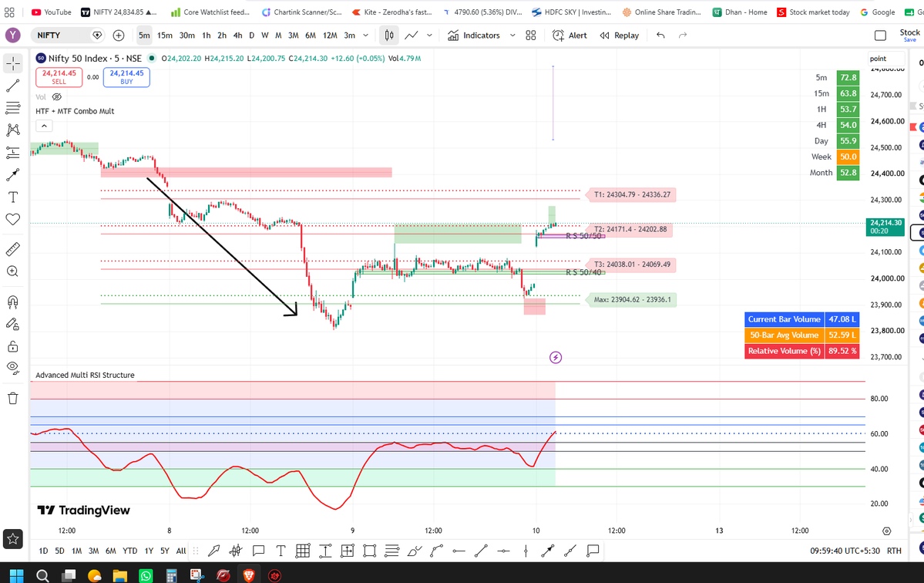Activate the zoom in tool

click(x=13, y=271)
